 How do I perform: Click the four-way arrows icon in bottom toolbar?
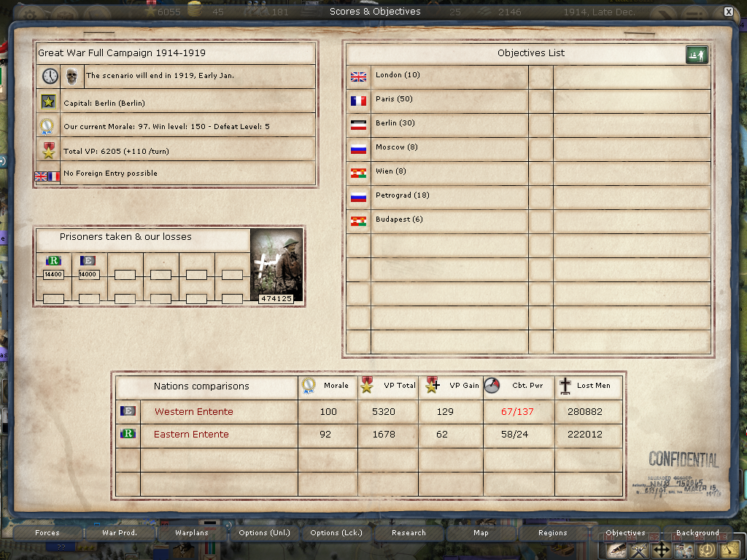coord(661,550)
